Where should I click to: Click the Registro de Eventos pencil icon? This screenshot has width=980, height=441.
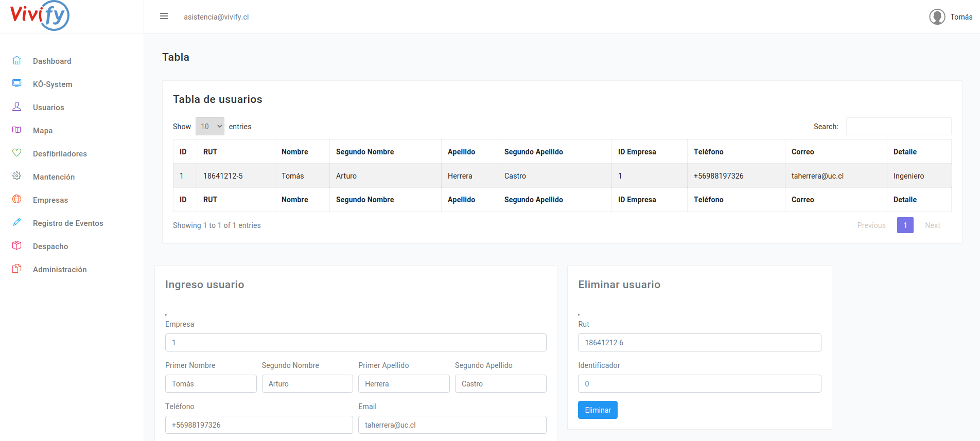click(x=17, y=222)
